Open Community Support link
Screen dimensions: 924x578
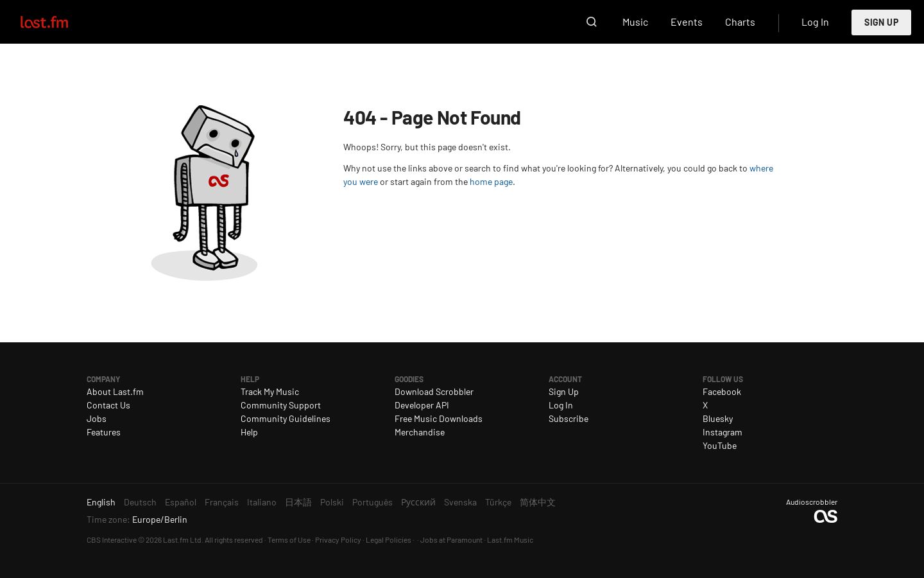point(280,405)
